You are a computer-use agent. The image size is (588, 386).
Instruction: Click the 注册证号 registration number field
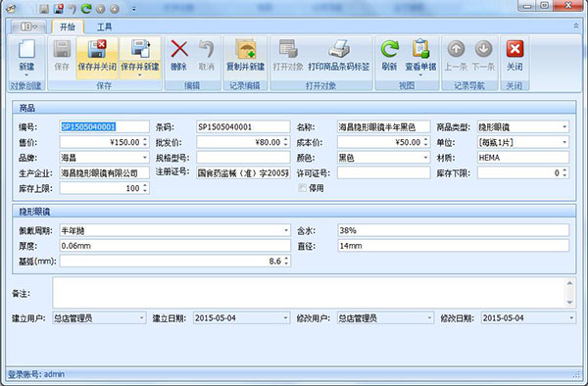pos(243,173)
